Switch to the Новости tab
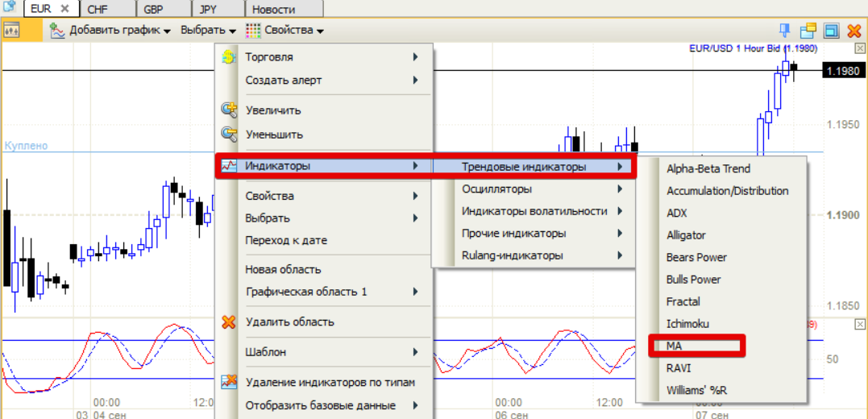 coord(273,10)
